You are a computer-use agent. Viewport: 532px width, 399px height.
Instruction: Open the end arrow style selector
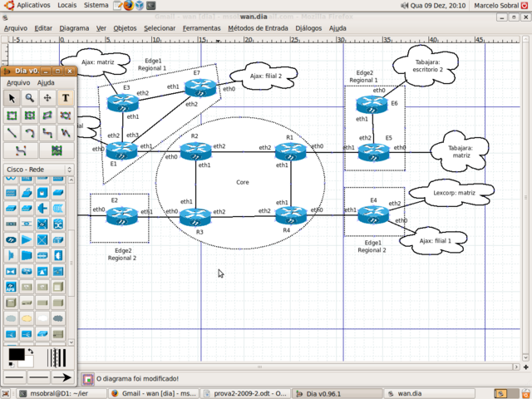[x=62, y=378]
